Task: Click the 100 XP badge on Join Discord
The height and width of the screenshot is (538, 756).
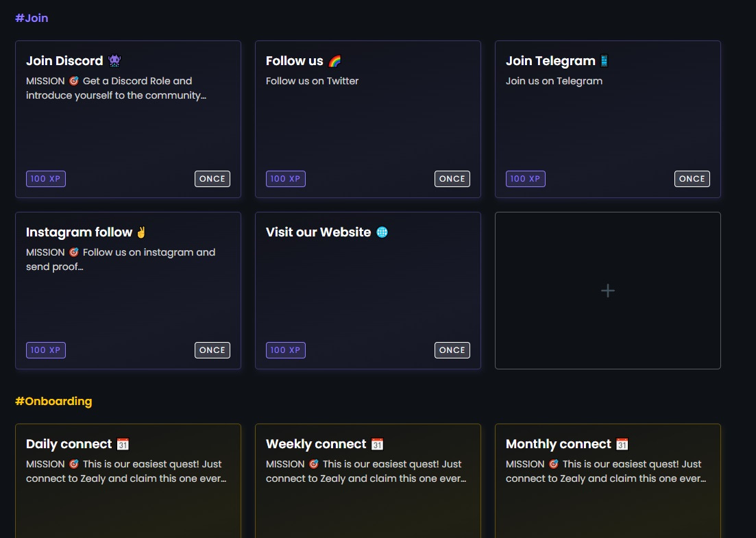Action: click(x=46, y=179)
